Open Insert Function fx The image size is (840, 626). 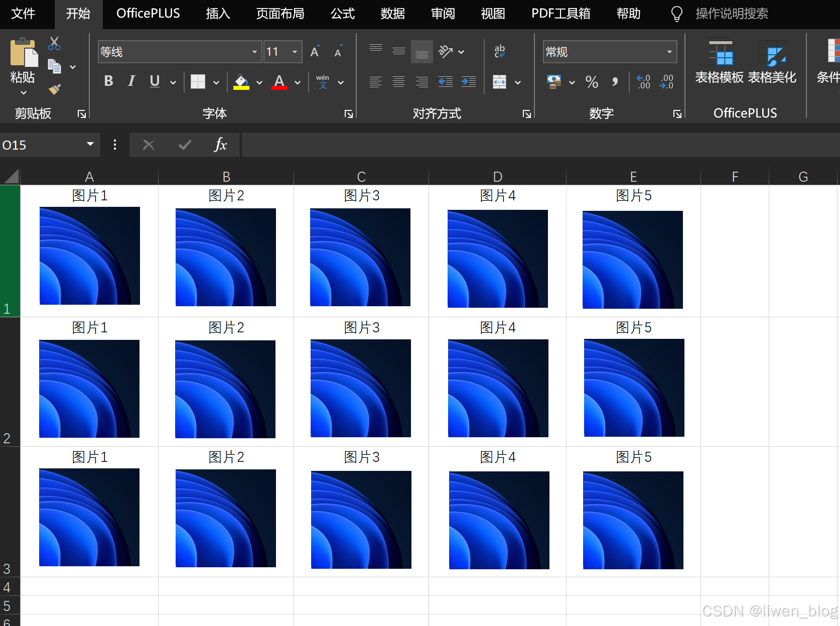[221, 145]
